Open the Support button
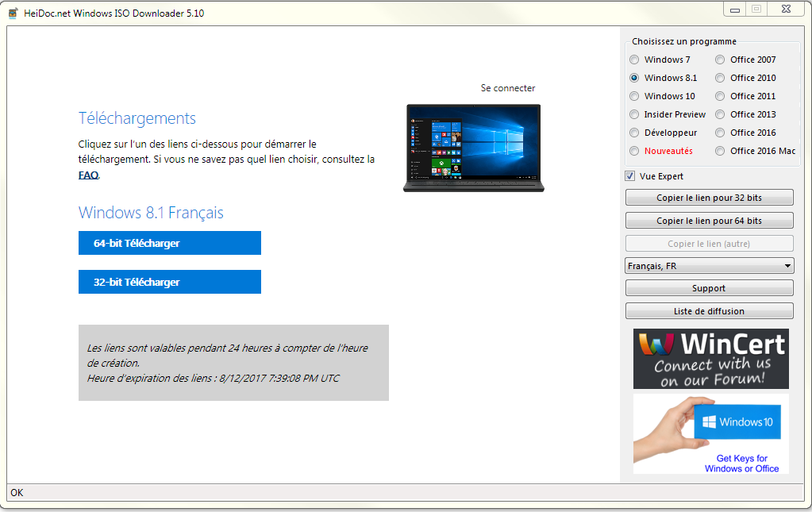Image resolution: width=812 pixels, height=512 pixels. point(709,288)
